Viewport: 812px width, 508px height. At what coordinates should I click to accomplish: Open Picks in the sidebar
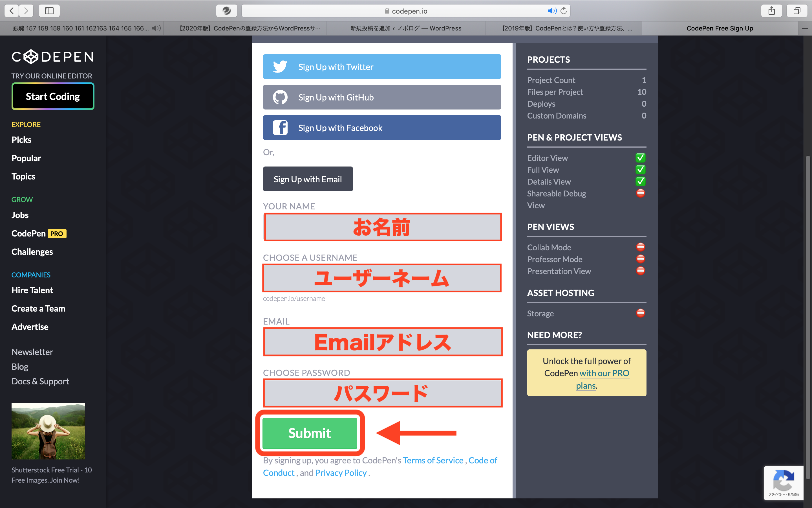coord(21,140)
